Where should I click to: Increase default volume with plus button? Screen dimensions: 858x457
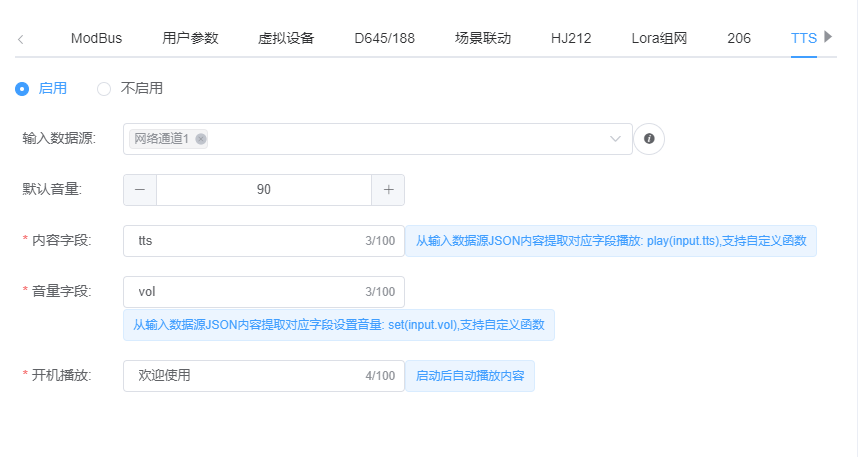coord(389,190)
